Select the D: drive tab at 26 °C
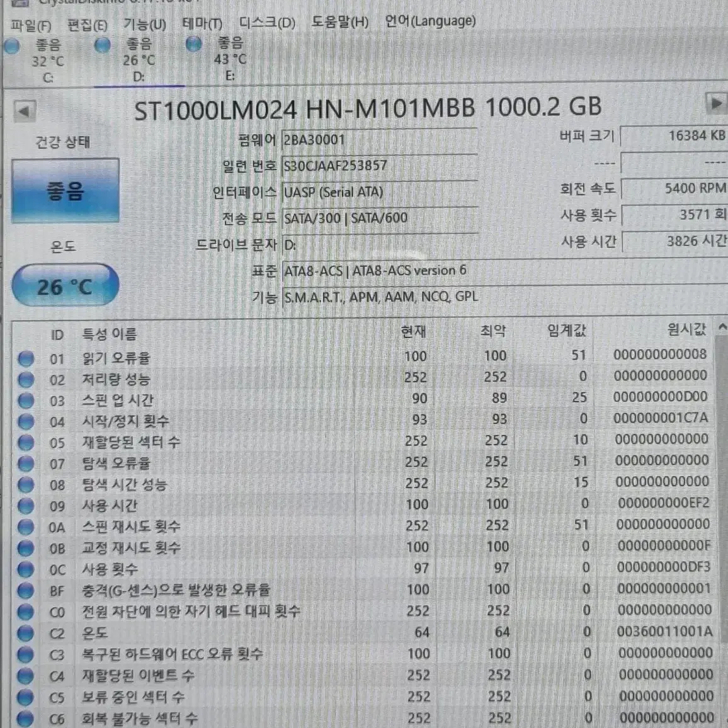 (x=139, y=60)
